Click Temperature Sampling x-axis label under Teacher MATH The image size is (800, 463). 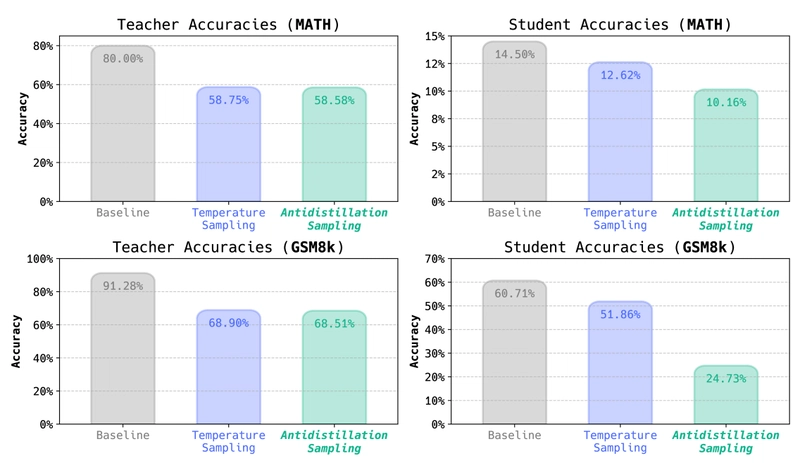229,219
